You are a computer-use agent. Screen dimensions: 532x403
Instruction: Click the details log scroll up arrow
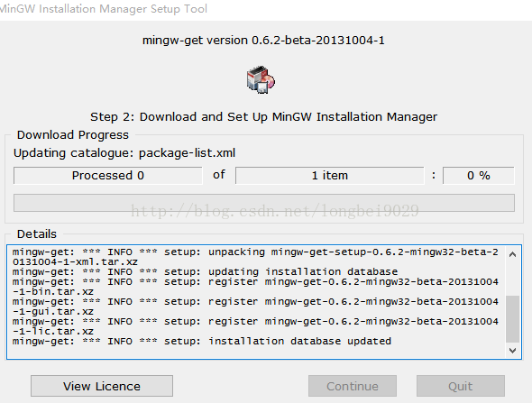tap(513, 254)
